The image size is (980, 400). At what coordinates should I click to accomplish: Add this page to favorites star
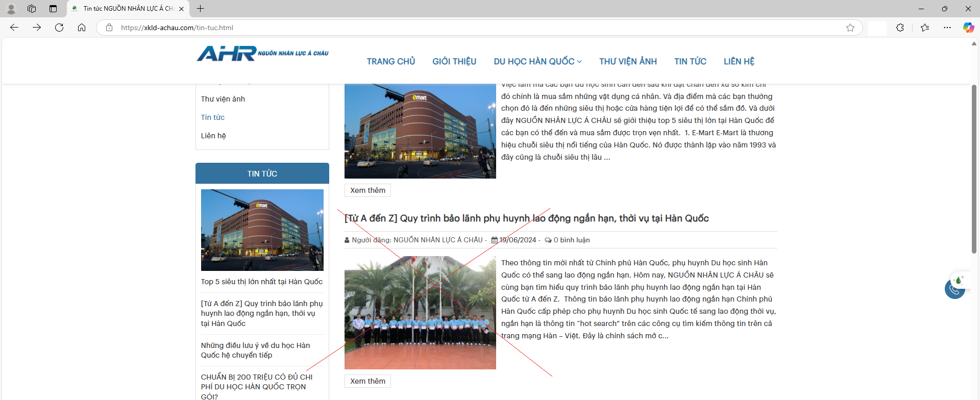tap(850, 28)
